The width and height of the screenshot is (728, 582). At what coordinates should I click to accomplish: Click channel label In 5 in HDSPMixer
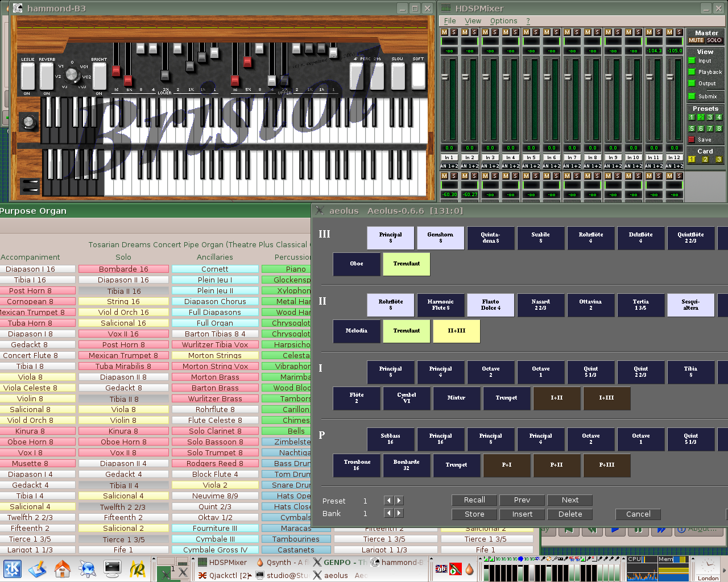[531, 157]
